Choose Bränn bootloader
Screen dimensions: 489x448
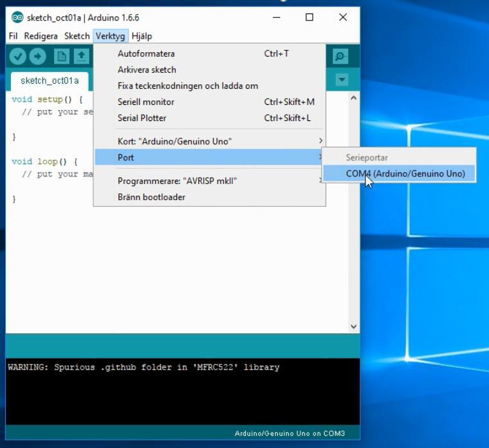210,197
